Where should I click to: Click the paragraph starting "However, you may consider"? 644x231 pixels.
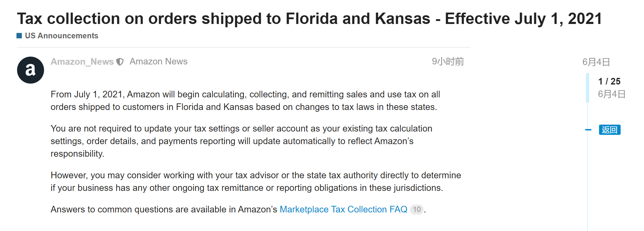click(256, 182)
